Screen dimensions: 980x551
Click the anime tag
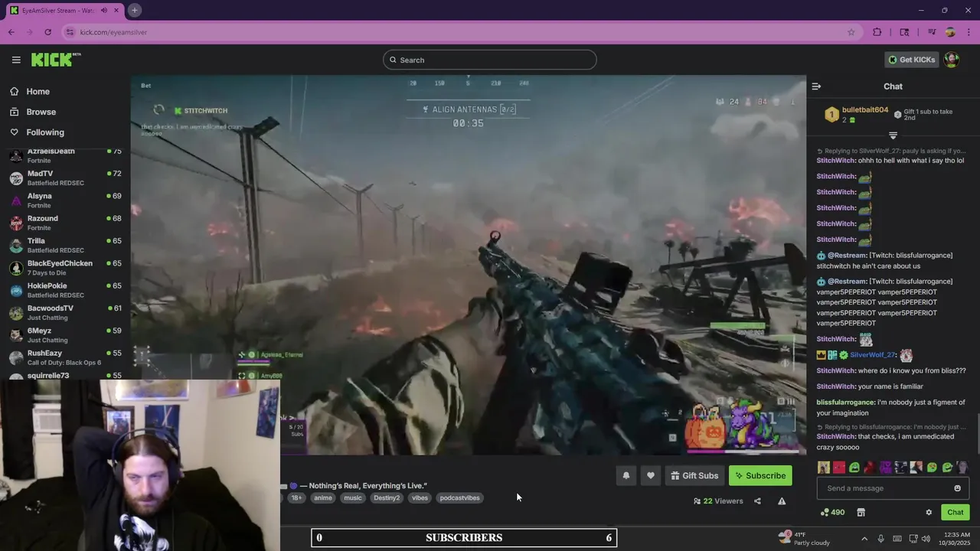click(323, 498)
